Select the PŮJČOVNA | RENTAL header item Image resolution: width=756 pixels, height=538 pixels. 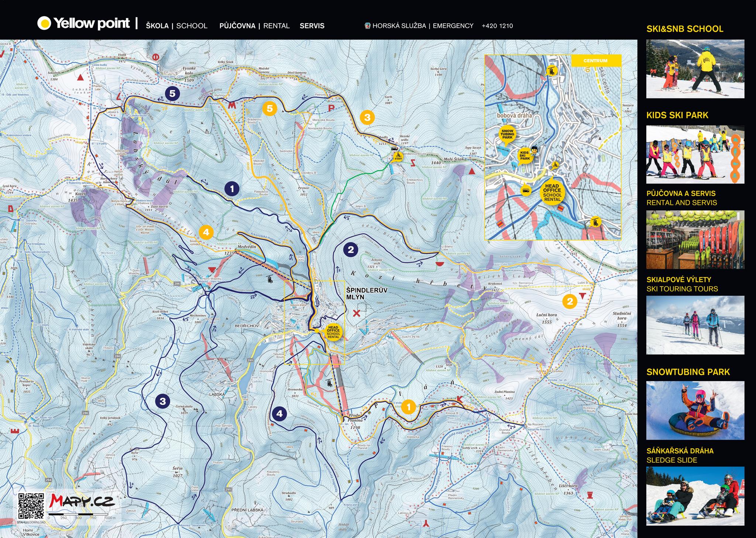point(254,26)
